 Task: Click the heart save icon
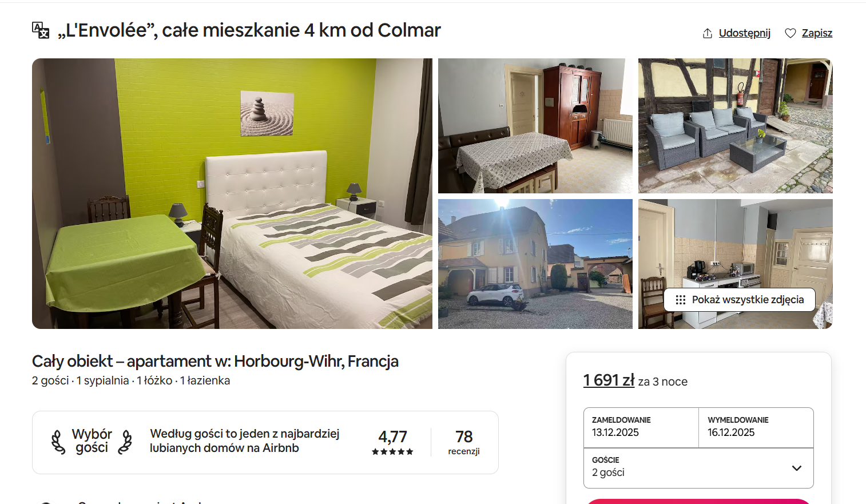tap(790, 33)
